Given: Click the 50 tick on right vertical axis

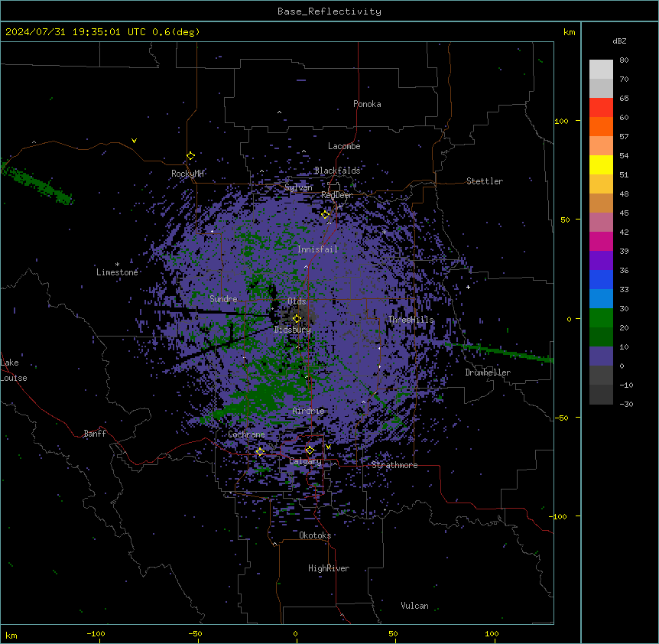Looking at the screenshot, I should (x=565, y=220).
